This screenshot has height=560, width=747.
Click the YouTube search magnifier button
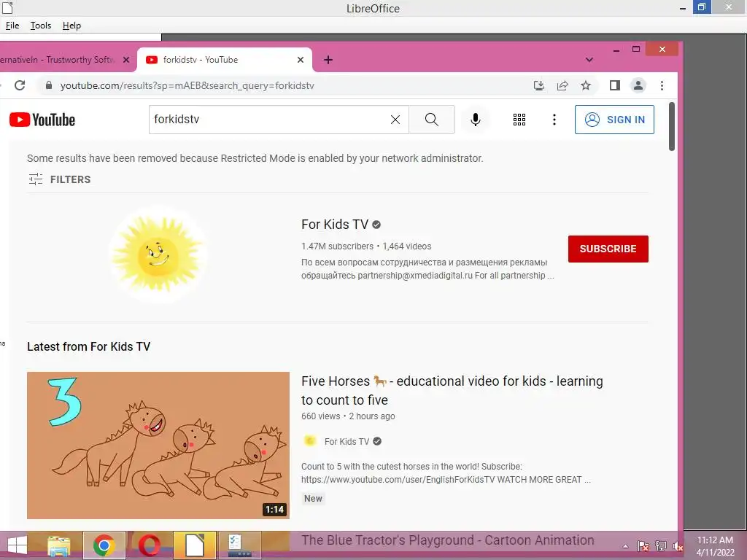[x=432, y=120]
